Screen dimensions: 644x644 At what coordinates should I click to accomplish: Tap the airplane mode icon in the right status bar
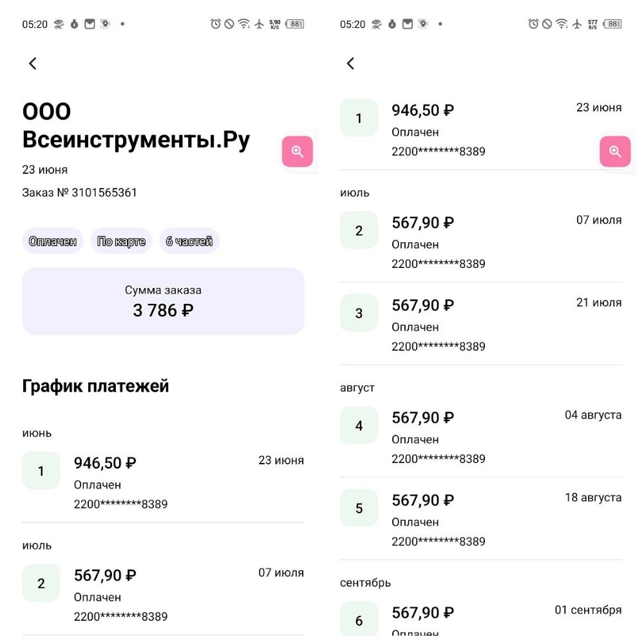pyautogui.click(x=576, y=24)
